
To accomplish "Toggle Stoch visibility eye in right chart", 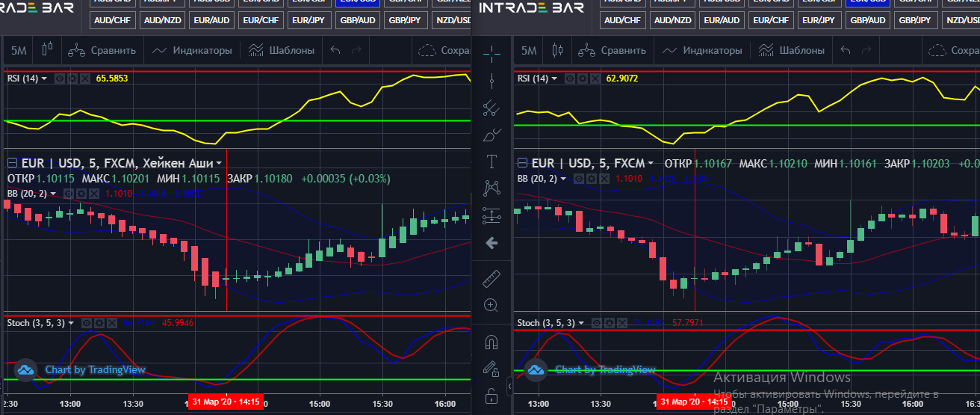I will tap(598, 323).
